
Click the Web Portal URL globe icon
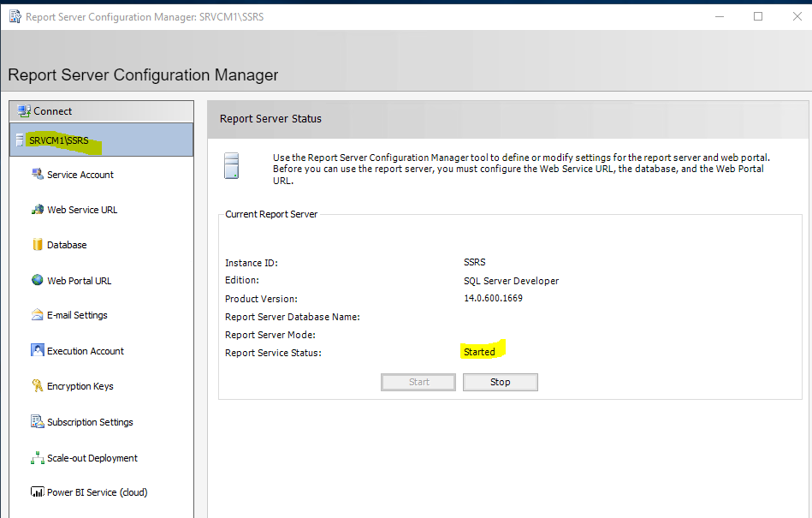[x=38, y=280]
